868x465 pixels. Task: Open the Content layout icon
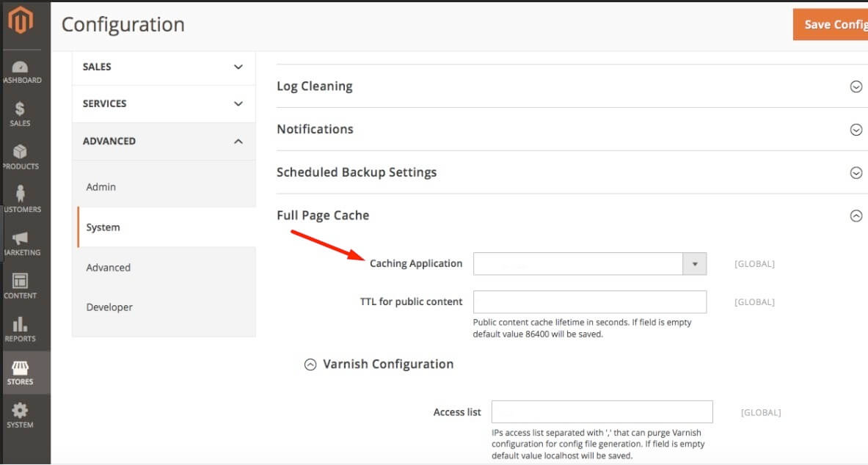click(20, 281)
